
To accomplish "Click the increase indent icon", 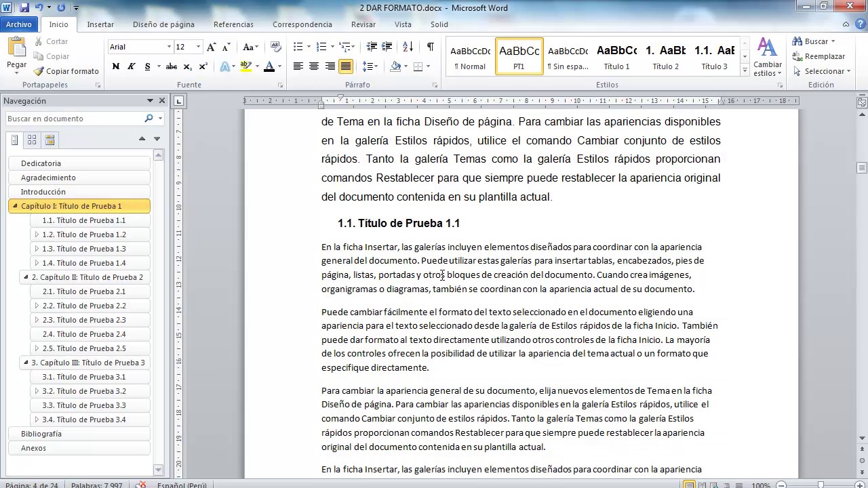I will coord(387,47).
